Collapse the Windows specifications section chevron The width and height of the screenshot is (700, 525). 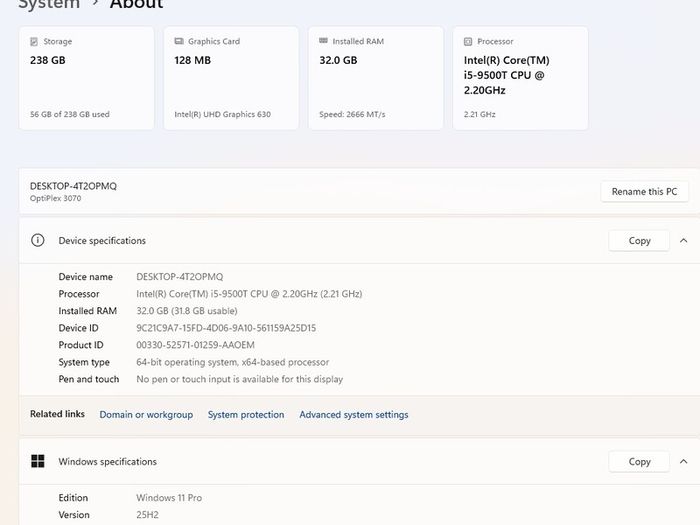pos(683,462)
